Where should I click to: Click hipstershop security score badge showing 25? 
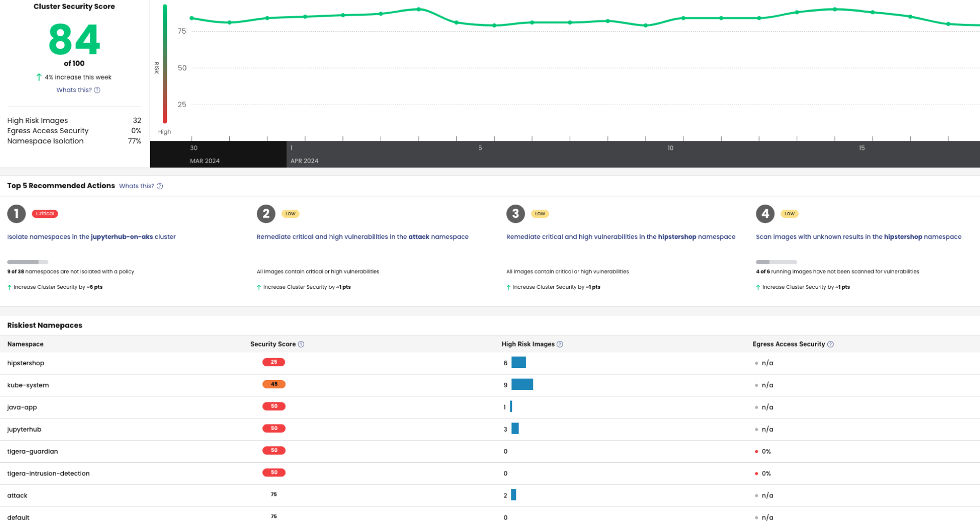click(274, 362)
